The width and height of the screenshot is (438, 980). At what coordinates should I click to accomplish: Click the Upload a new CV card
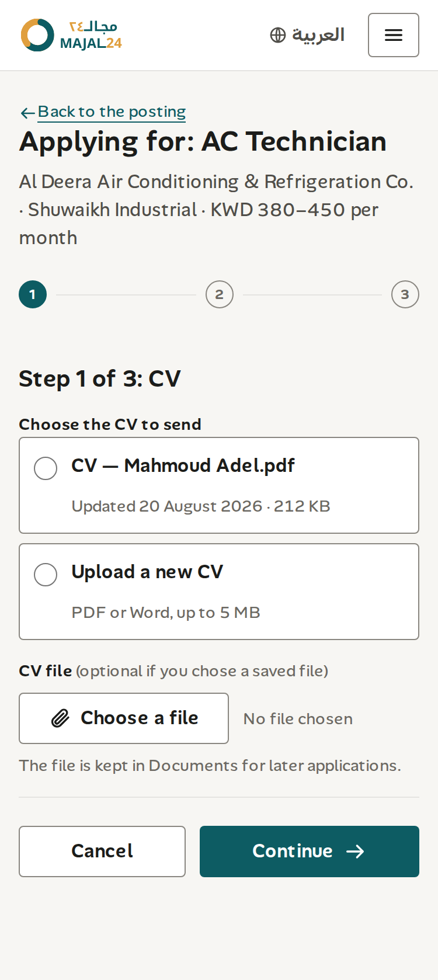coord(219,592)
